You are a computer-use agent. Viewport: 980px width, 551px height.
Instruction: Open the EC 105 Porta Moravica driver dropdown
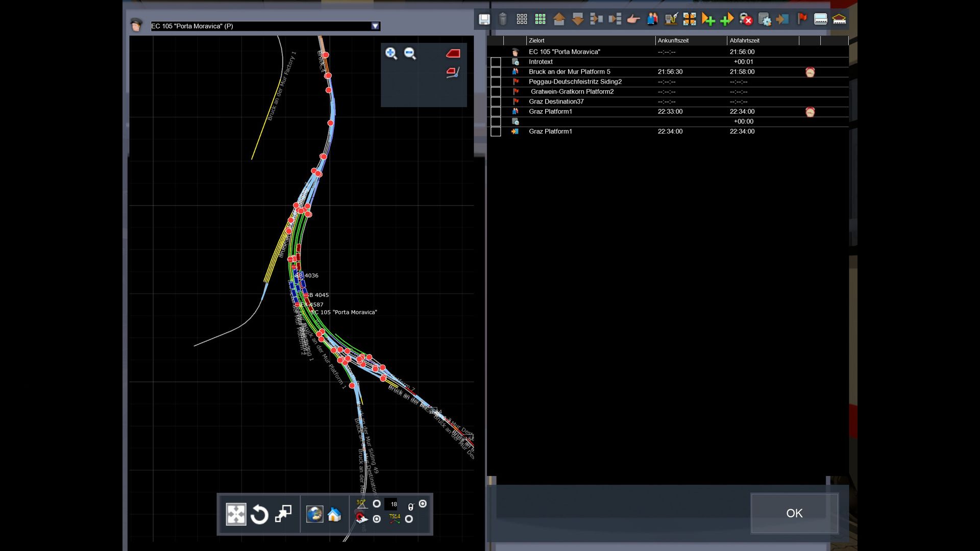[x=375, y=26]
